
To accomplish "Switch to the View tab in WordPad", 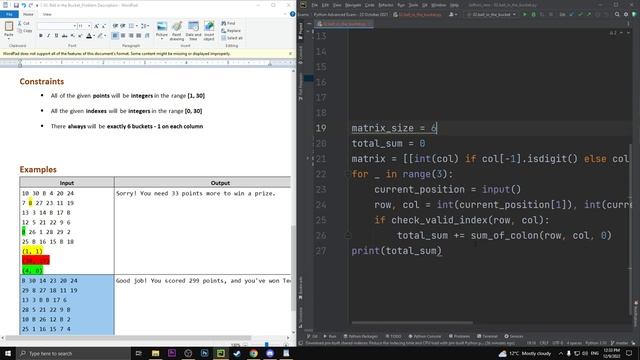I will (47, 14).
